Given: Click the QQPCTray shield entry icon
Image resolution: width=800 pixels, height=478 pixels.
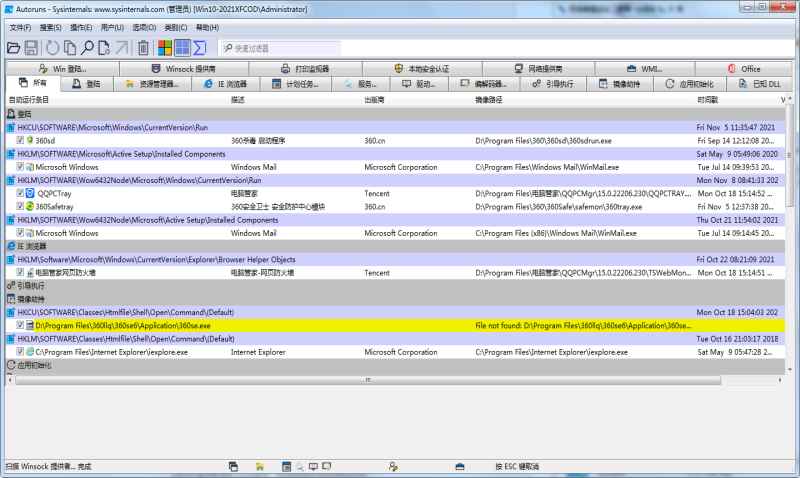Looking at the screenshot, I should pyautogui.click(x=30, y=193).
